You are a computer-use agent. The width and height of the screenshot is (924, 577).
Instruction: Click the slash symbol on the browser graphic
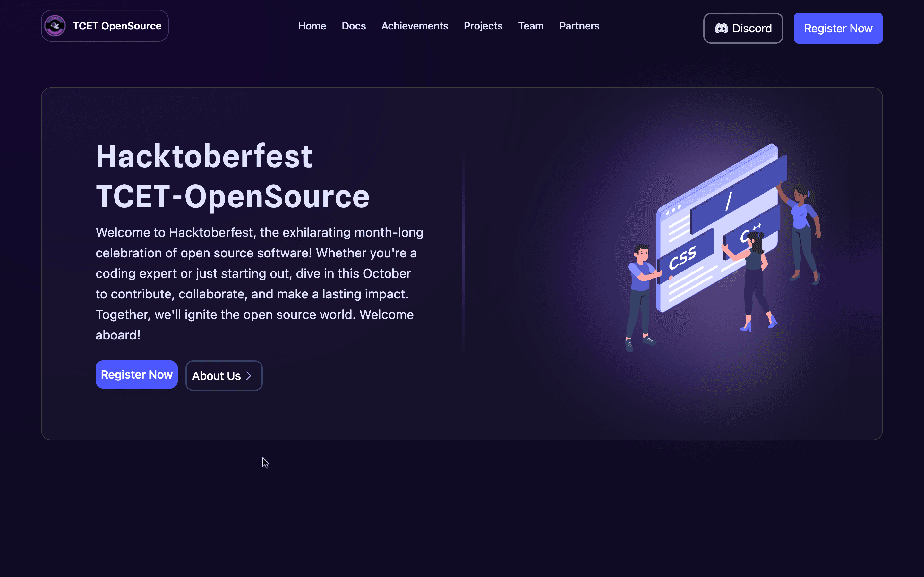(x=730, y=202)
